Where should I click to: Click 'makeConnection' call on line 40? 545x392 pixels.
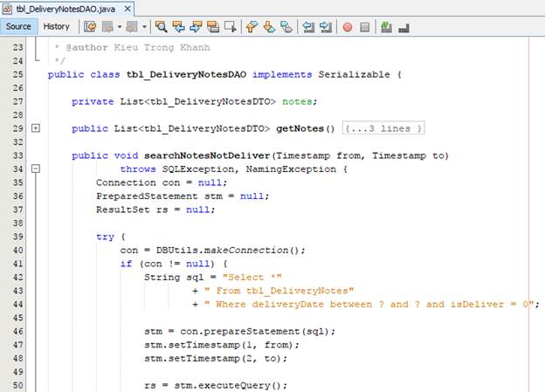[x=246, y=251]
